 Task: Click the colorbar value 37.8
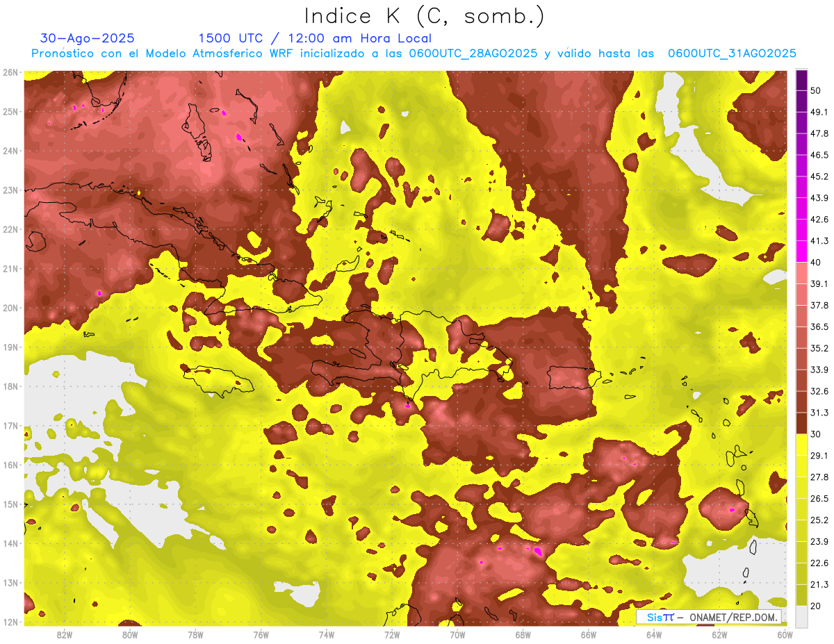coord(819,305)
